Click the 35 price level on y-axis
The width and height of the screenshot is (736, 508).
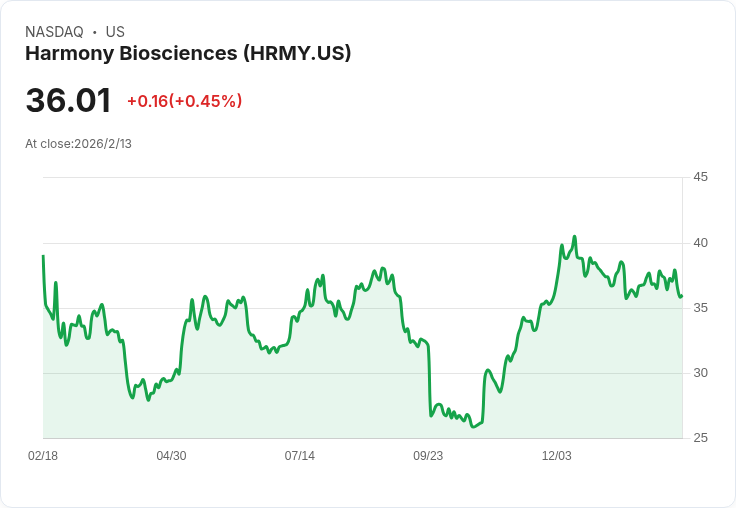700,308
